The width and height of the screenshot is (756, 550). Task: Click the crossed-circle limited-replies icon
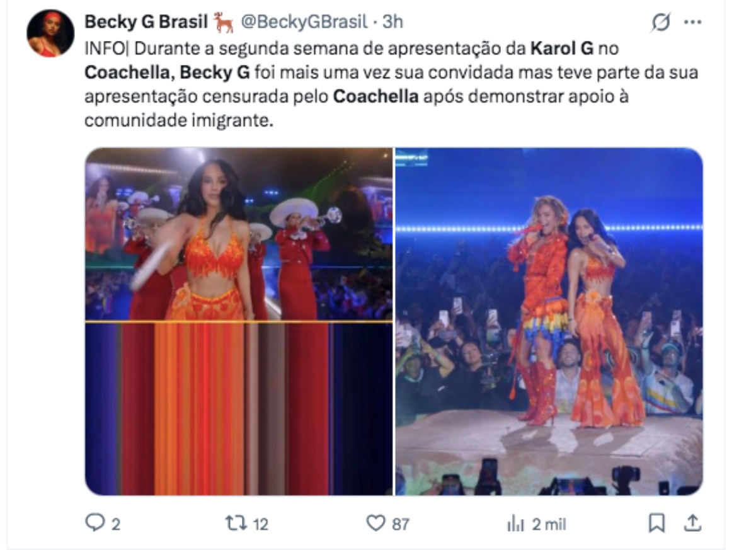coord(660,23)
